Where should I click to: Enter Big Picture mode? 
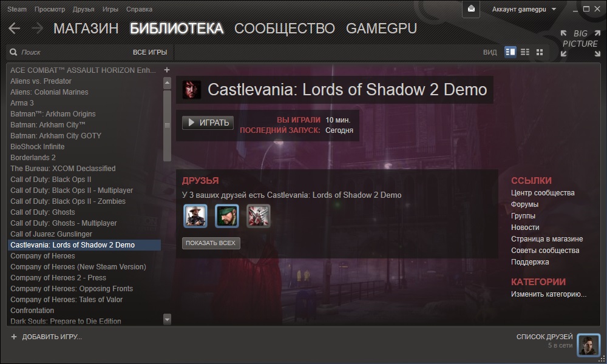pyautogui.click(x=580, y=43)
